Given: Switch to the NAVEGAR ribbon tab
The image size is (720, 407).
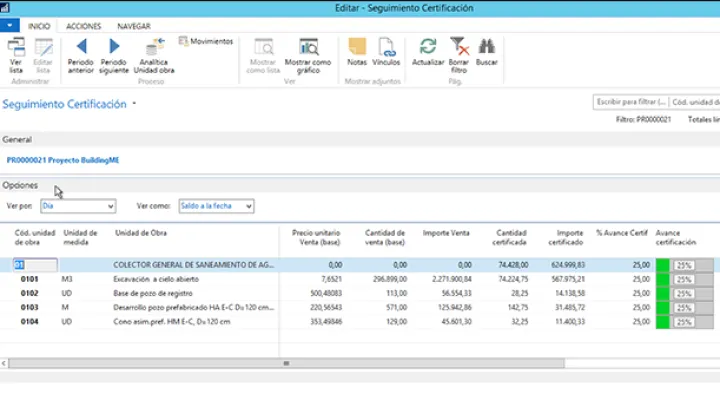Looking at the screenshot, I should coord(134,26).
